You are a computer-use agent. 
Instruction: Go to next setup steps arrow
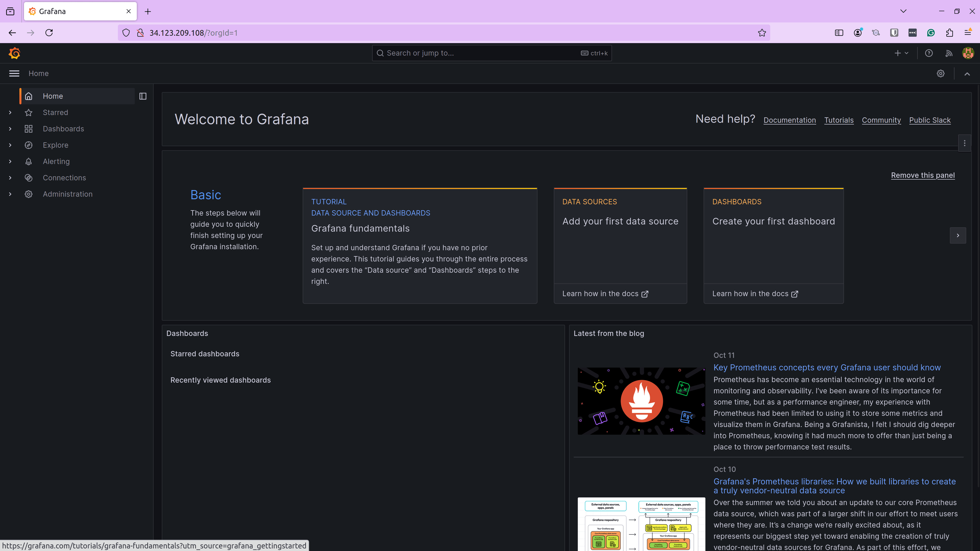coord(958,235)
